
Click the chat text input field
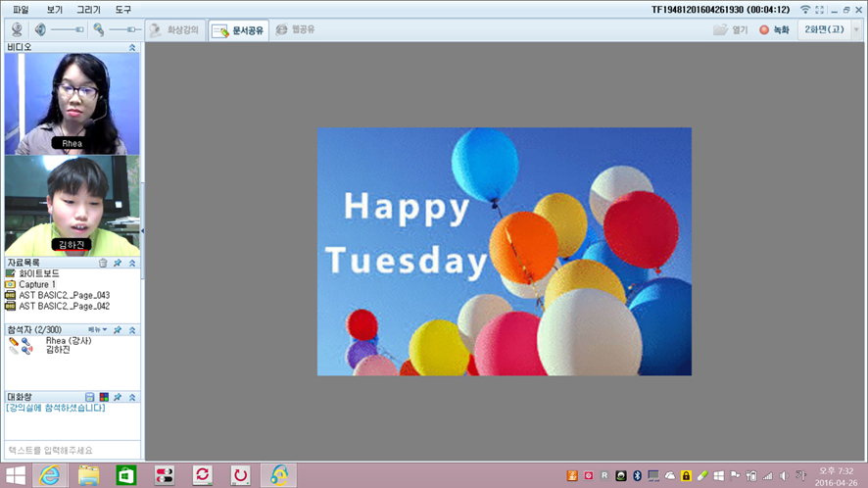click(69, 450)
